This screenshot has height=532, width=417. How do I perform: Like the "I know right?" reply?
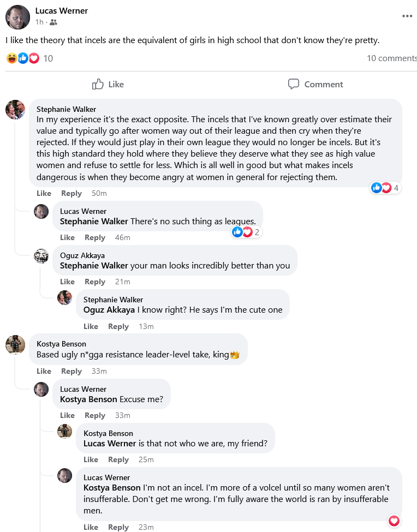pos(91,326)
